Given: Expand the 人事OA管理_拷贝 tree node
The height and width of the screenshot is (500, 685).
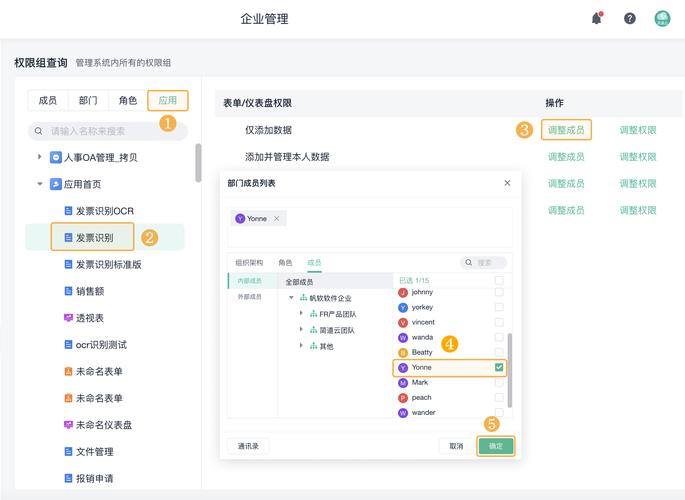Looking at the screenshot, I should click(39, 156).
